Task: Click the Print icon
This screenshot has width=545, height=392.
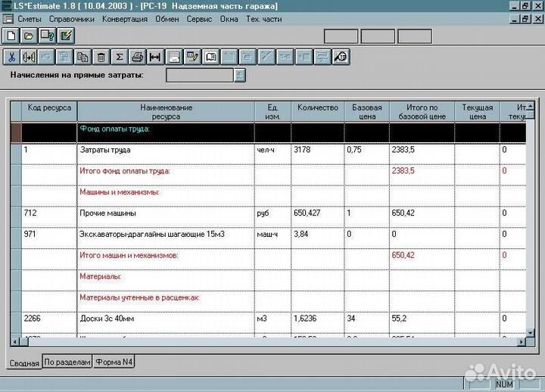Action: [138, 56]
